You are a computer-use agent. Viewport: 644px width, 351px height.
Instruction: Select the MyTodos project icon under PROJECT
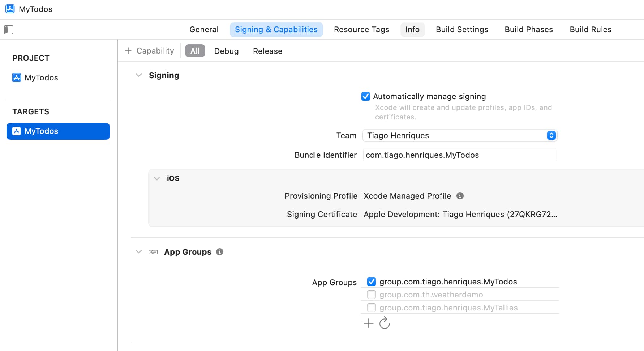(17, 77)
